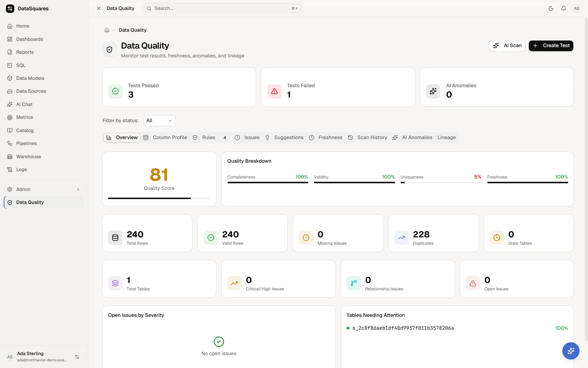Open Logs in the sidebar

pos(44,169)
